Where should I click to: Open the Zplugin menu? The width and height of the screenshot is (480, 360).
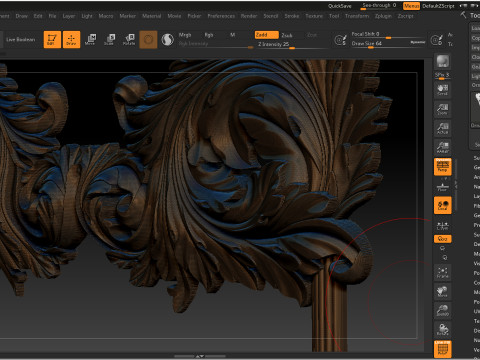(383, 16)
